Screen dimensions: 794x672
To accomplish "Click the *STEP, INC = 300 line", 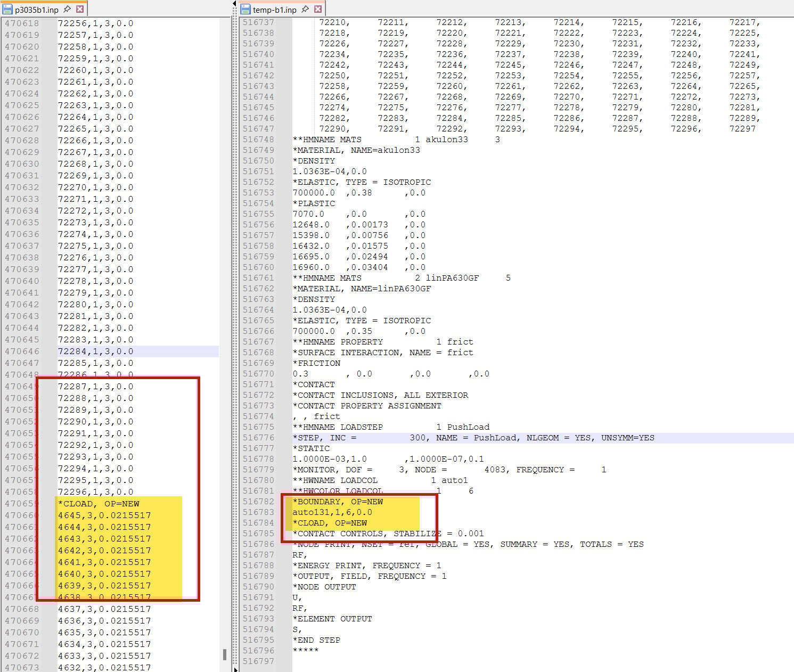I will (473, 438).
